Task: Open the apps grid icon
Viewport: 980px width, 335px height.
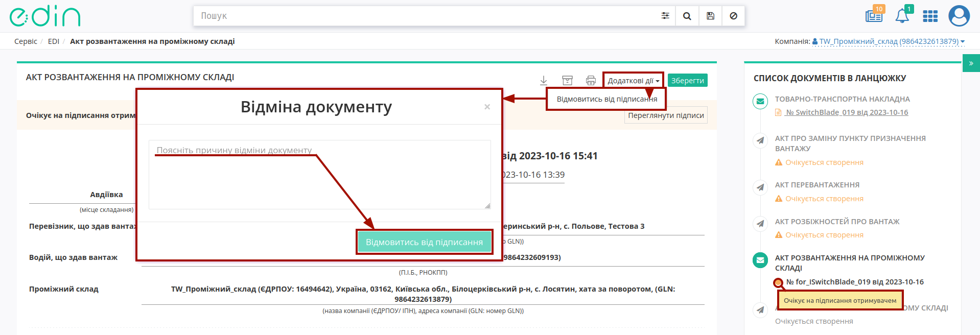Action: [x=930, y=16]
